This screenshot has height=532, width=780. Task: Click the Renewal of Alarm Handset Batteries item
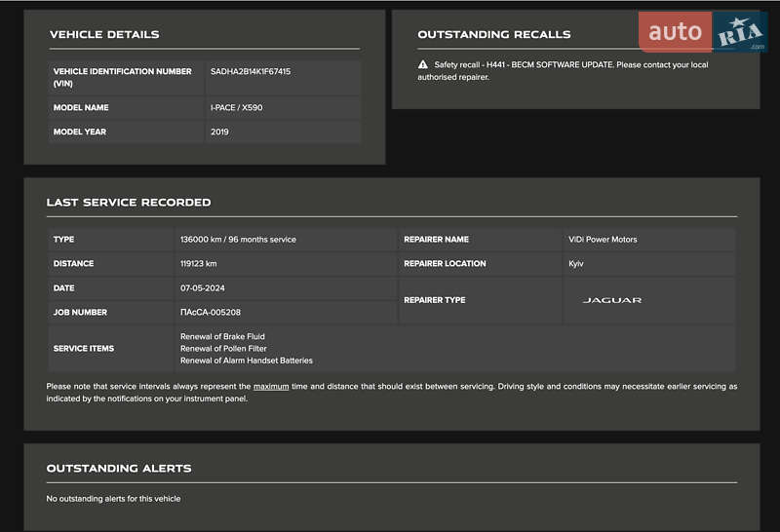click(x=247, y=361)
